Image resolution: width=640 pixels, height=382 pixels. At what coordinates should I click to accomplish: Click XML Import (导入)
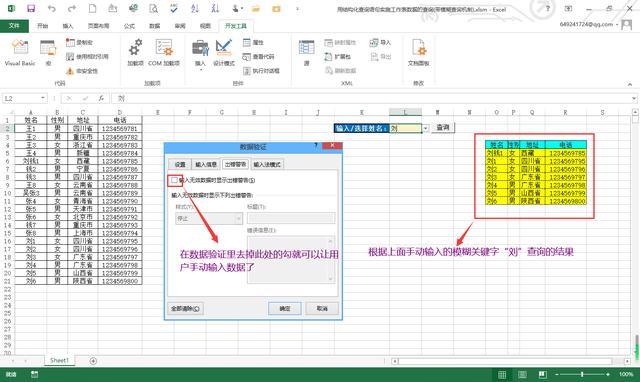380,42
